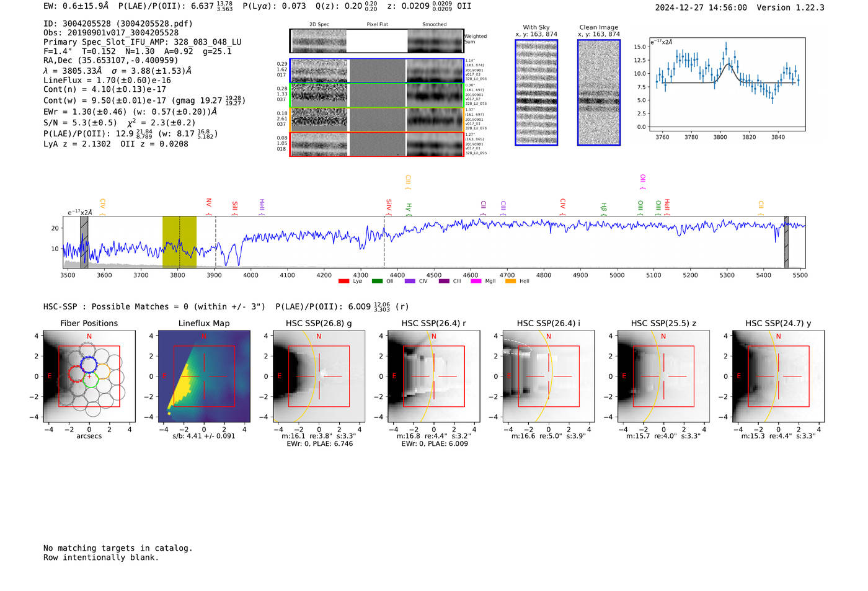The height and width of the screenshot is (591, 868).
Task: Click the RA,Dec coordinates line
Action: (110, 60)
